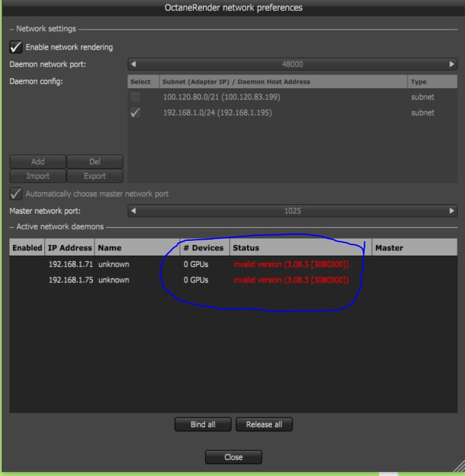Decrease the Master network port value

click(x=133, y=211)
